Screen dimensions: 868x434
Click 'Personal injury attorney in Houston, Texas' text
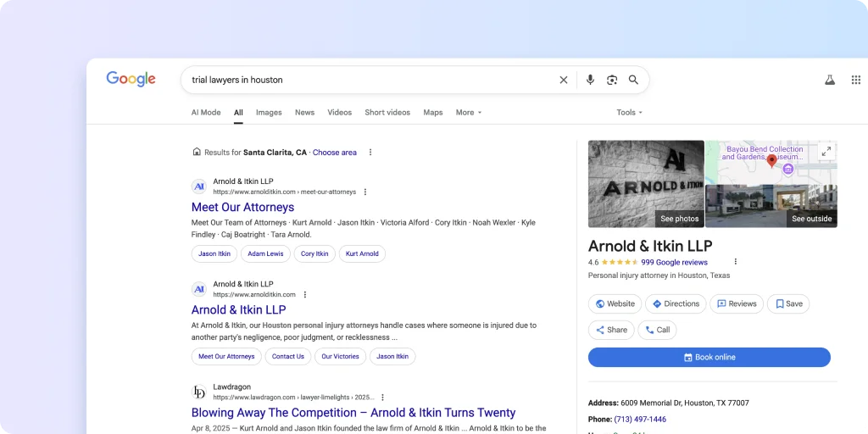click(659, 275)
